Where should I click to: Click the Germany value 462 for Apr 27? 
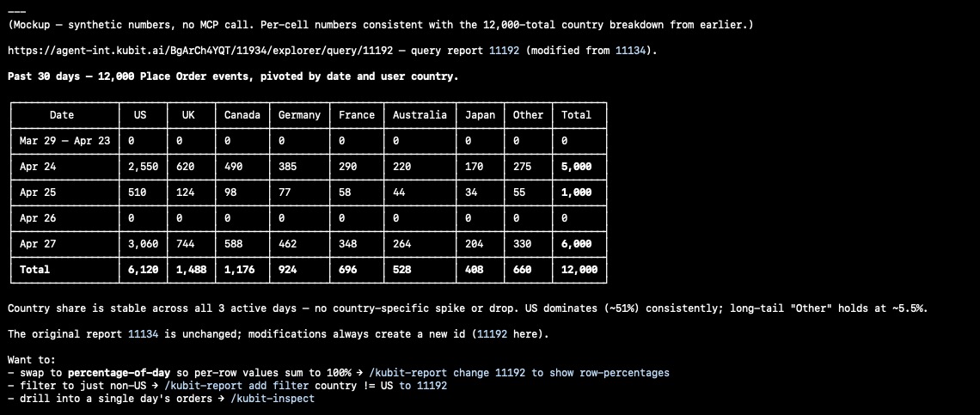pyautogui.click(x=287, y=244)
